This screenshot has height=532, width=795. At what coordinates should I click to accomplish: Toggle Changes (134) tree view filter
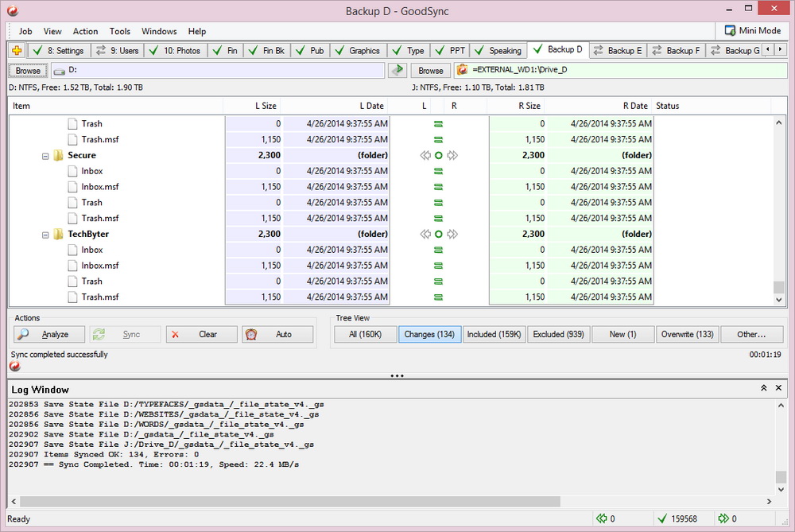point(429,334)
